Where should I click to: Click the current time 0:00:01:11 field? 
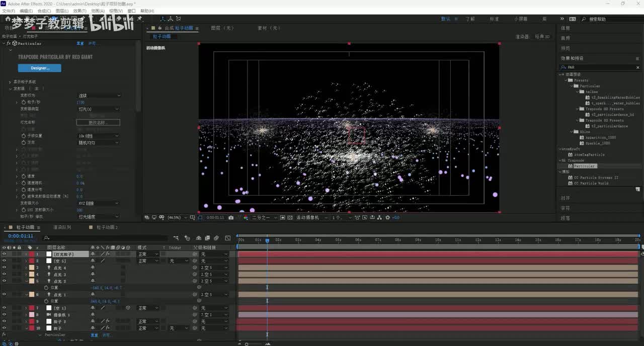click(21, 236)
